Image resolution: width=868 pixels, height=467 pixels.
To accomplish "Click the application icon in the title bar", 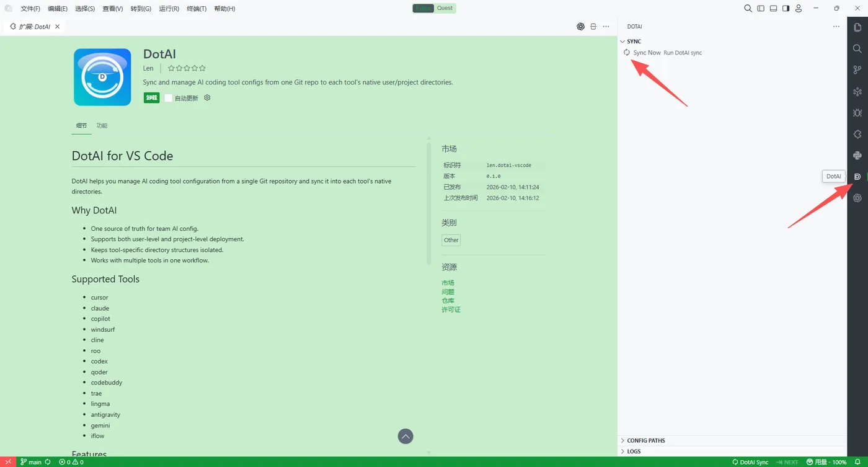I will coord(9,9).
